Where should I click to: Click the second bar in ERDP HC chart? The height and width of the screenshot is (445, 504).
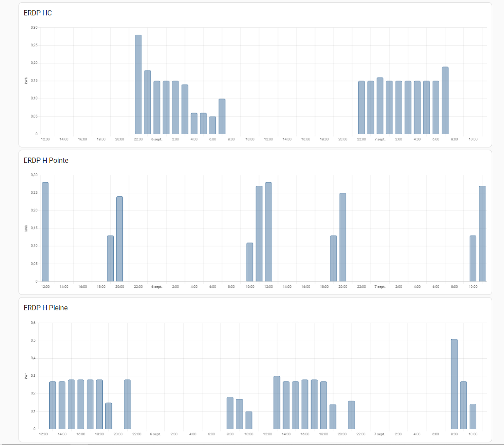tap(147, 102)
